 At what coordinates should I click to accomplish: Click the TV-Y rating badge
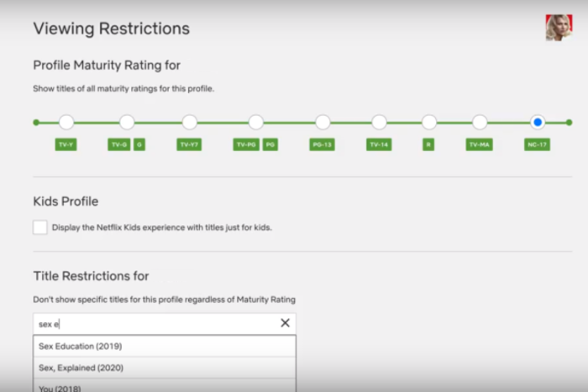pos(66,144)
